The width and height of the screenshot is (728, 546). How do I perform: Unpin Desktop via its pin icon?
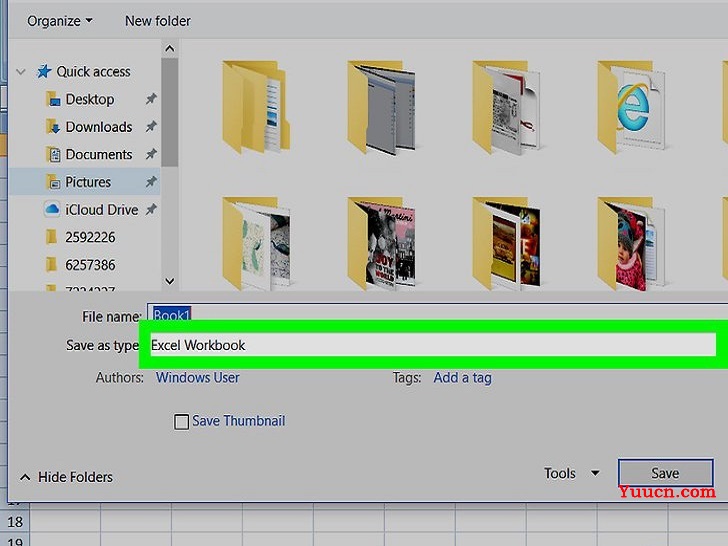151,99
